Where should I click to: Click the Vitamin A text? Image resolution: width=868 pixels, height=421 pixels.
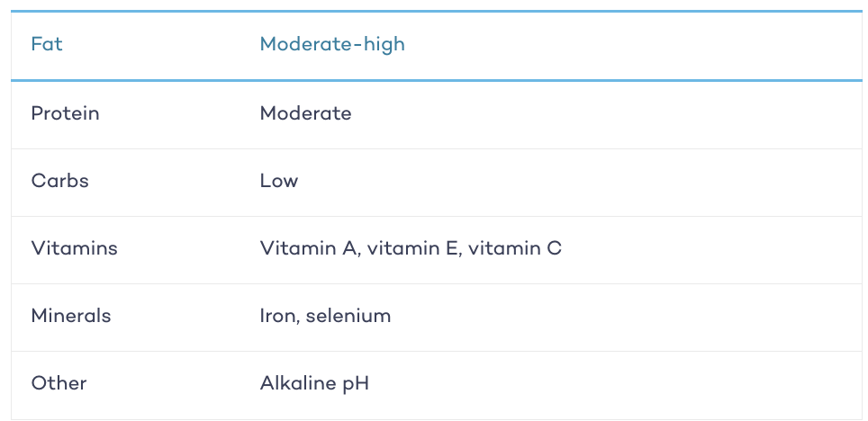coord(309,248)
